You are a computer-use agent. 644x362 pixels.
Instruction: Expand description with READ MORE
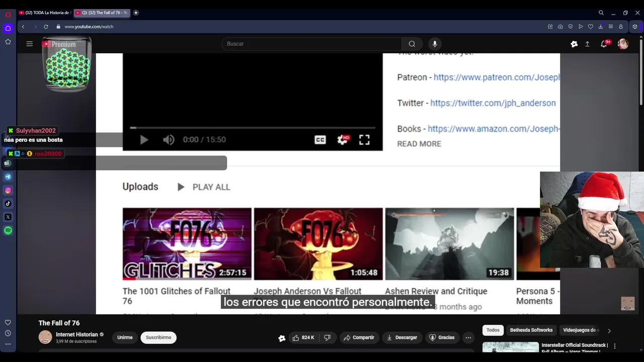pyautogui.click(x=419, y=144)
